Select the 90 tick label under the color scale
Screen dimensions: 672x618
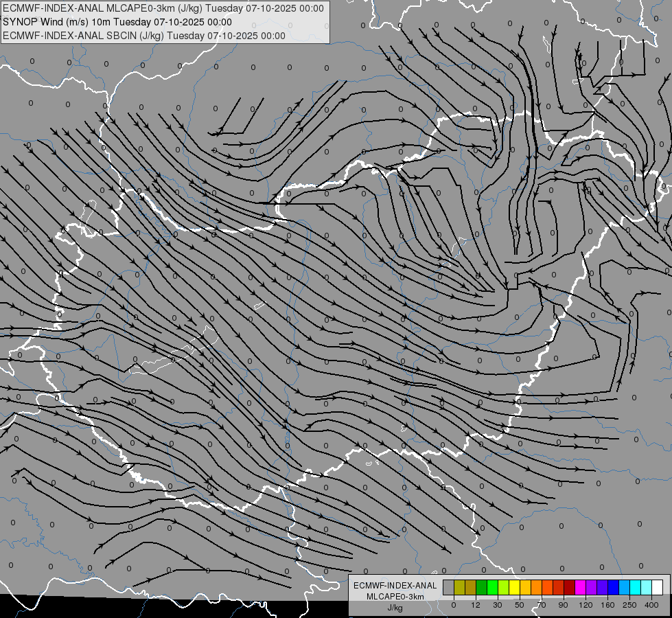tap(564, 604)
